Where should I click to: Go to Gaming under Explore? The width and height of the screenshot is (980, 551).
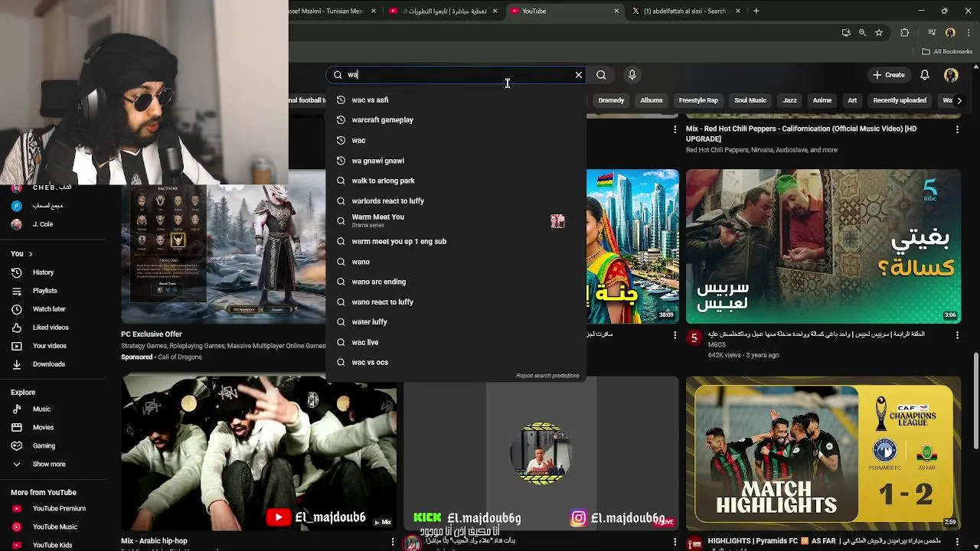(x=44, y=446)
